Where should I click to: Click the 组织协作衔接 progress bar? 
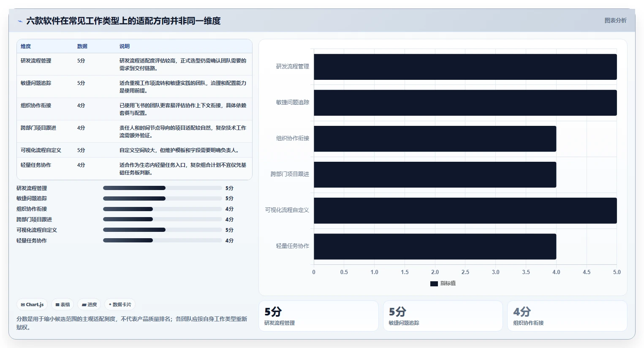[162, 209]
